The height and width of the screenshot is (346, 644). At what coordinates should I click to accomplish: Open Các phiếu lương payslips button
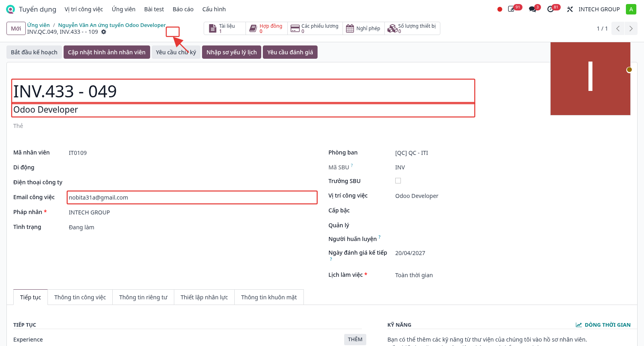click(x=315, y=29)
